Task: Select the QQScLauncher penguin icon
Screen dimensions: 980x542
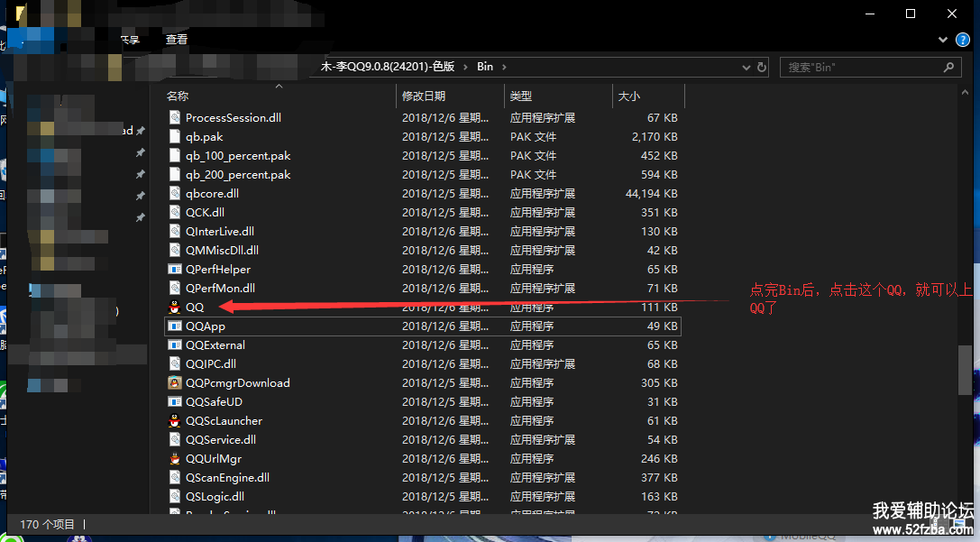Action: tap(175, 421)
